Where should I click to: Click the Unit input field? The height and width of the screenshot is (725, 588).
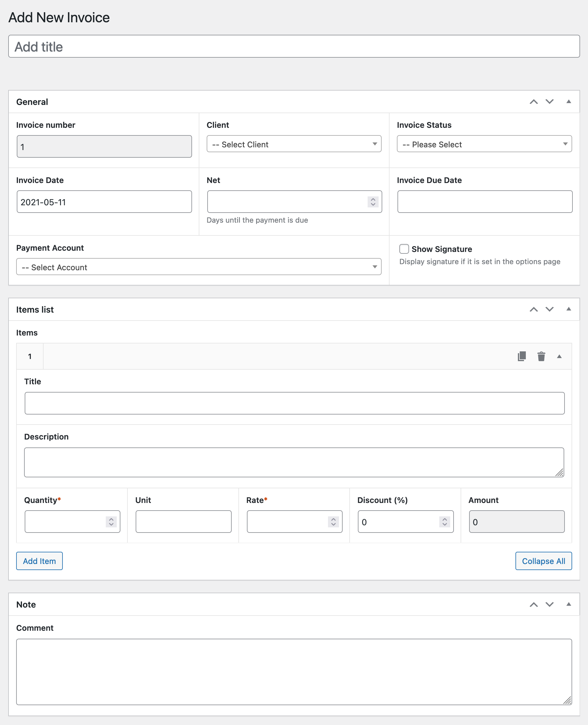click(x=183, y=522)
